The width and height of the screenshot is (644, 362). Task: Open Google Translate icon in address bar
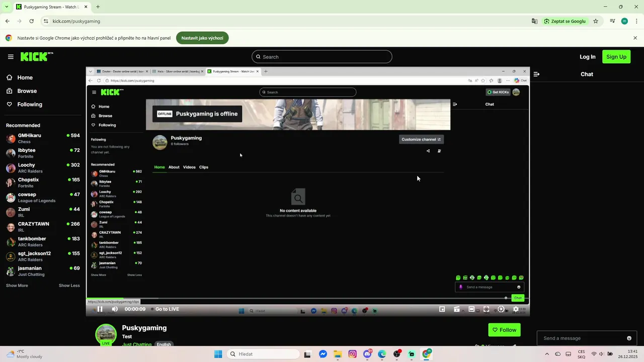[534, 21]
